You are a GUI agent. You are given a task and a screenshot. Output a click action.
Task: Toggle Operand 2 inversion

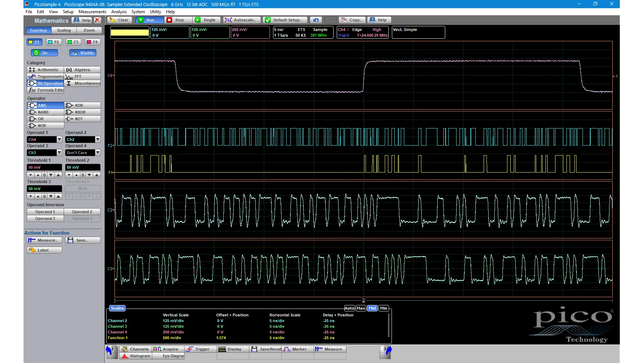[x=82, y=212]
